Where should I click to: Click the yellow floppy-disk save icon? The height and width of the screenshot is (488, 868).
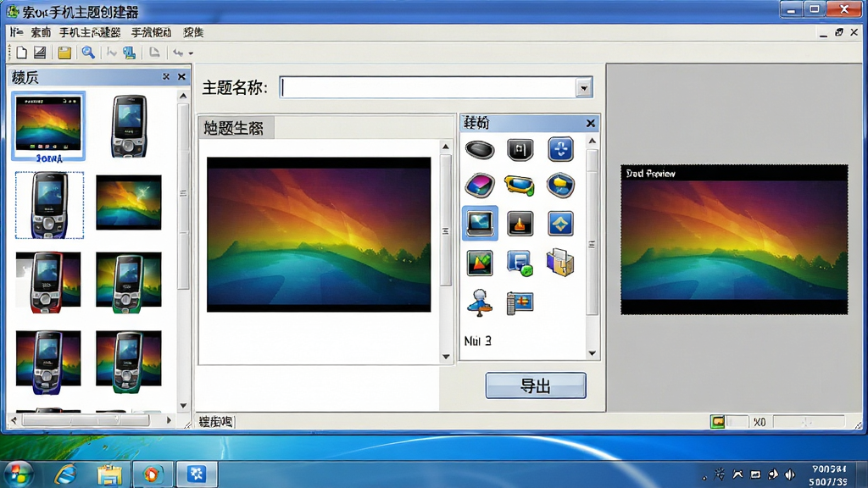pos(64,53)
